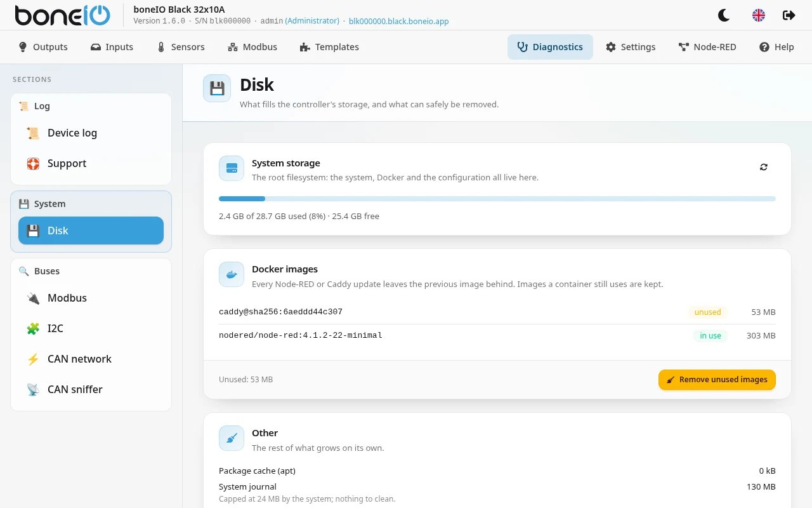Open the Support section
The image size is (812, 508).
tap(91, 164)
